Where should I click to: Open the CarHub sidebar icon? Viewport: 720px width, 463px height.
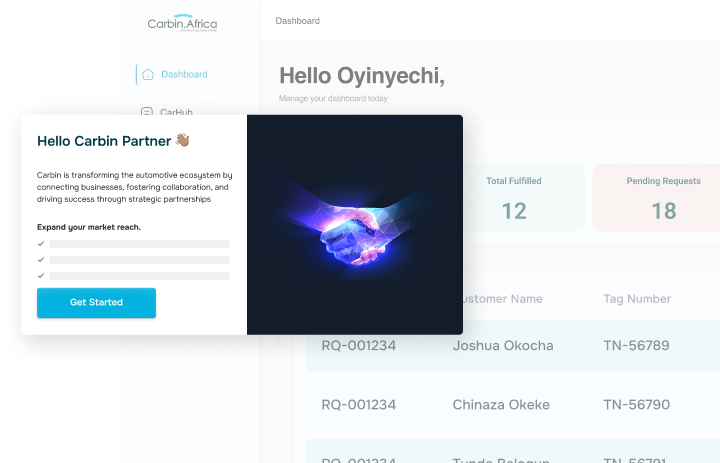146,111
